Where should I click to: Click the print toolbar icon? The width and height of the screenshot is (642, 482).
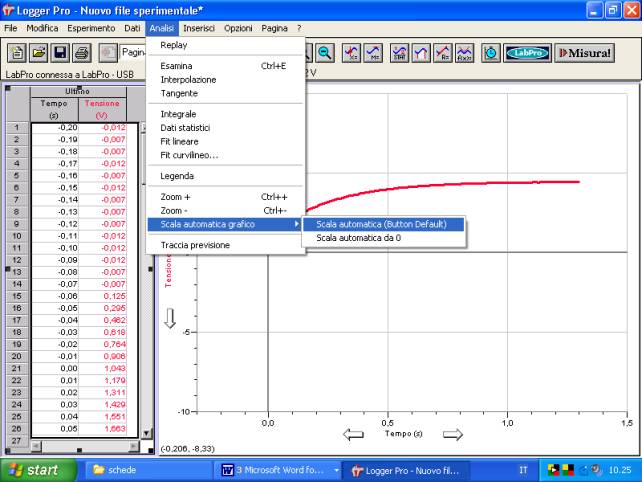(x=82, y=52)
